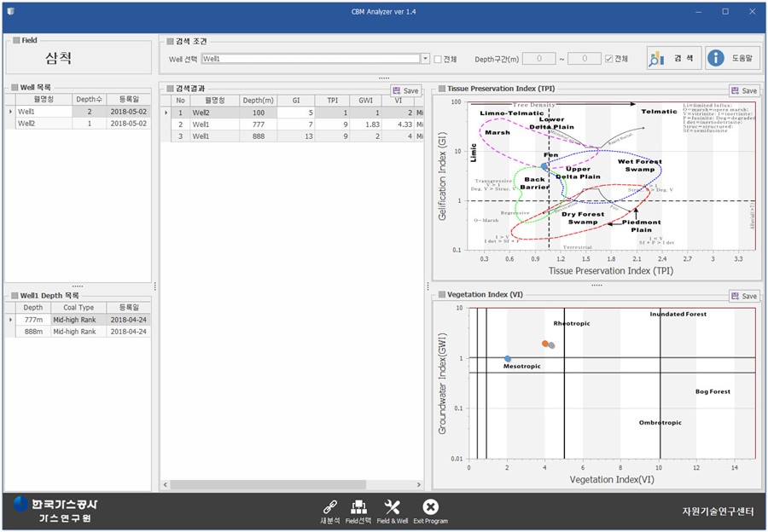Select the 888m row in Depth 목록
768x532 pixels.
tap(78, 332)
